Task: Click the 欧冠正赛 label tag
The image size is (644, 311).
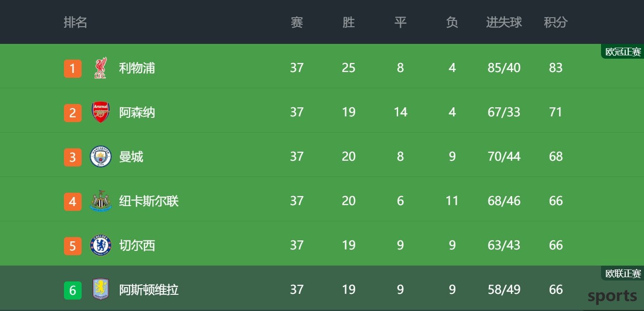Action: coord(623,52)
